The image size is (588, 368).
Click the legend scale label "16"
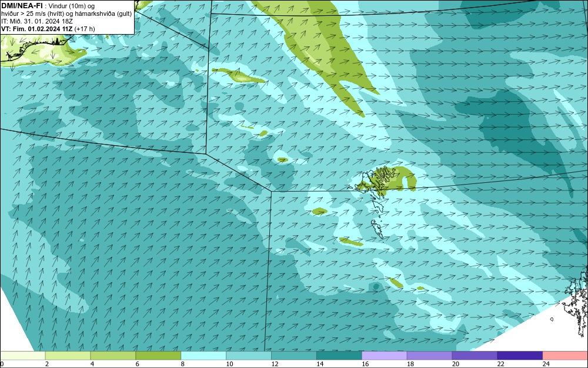365,364
